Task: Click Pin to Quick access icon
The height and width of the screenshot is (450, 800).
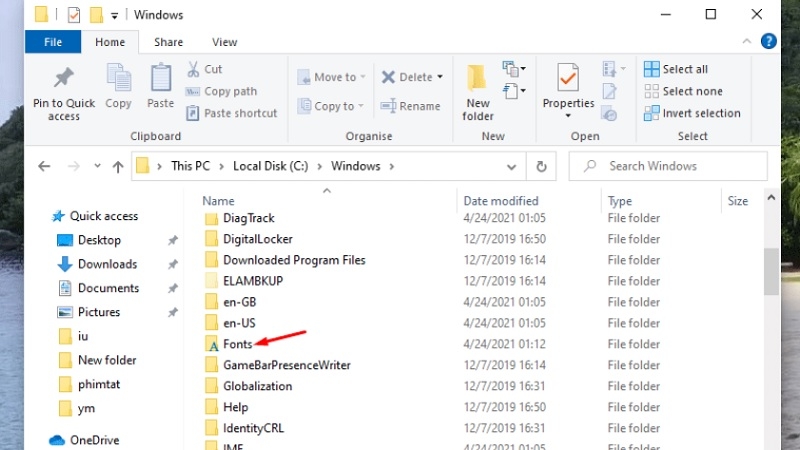Action: tap(64, 78)
